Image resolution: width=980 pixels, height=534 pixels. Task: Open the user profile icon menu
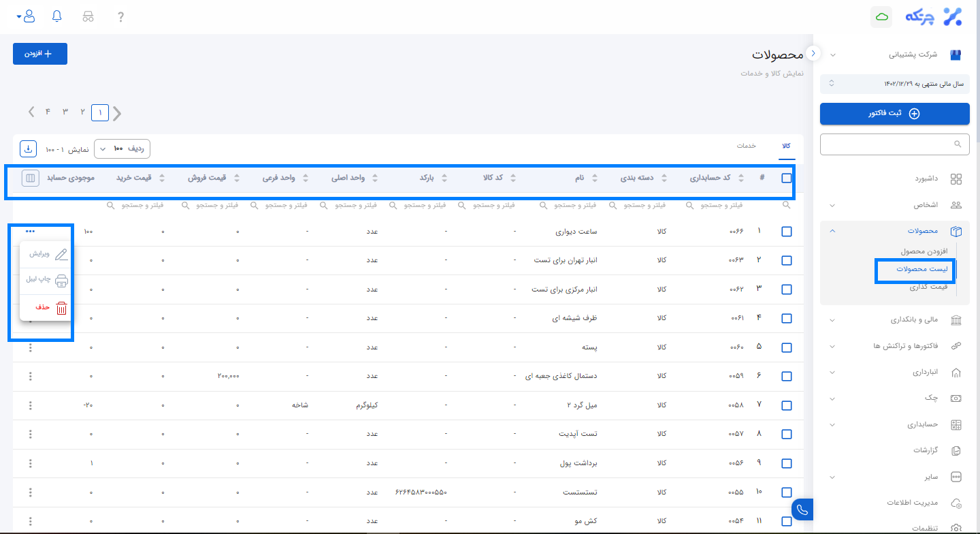coord(29,16)
